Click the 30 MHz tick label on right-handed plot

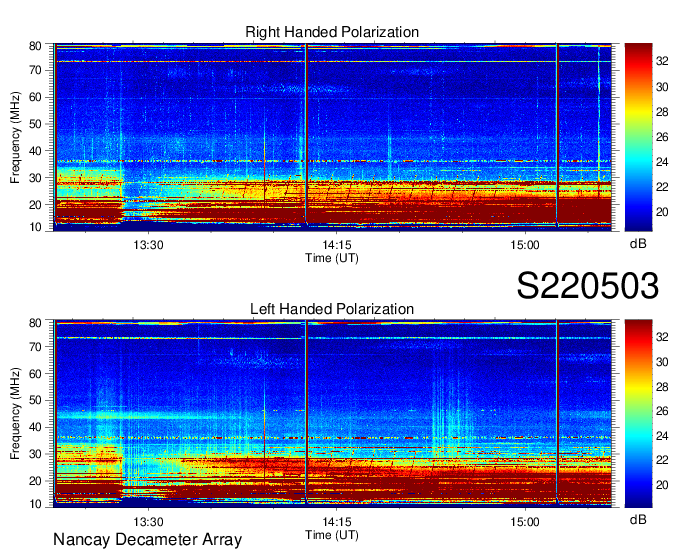coord(35,178)
